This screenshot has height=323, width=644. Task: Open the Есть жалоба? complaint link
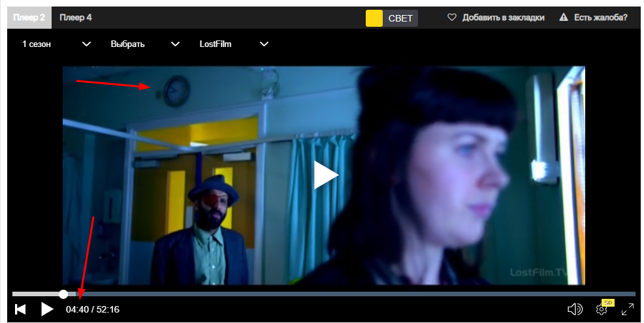600,18
